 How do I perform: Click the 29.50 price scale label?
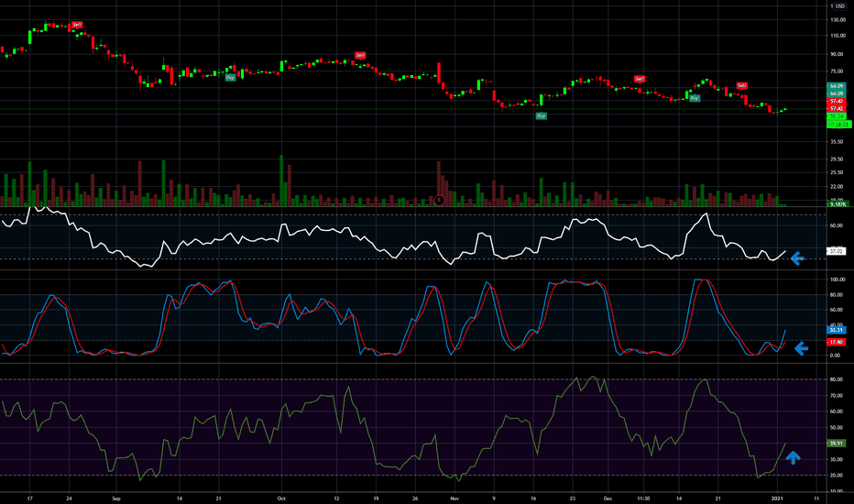point(838,159)
